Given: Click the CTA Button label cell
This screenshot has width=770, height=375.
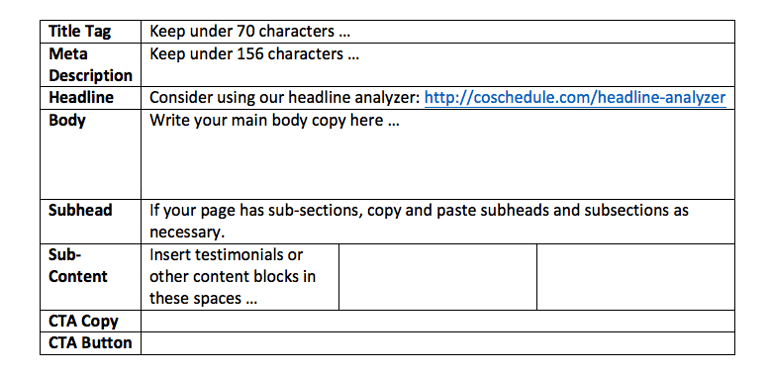Looking at the screenshot, I should (x=90, y=343).
